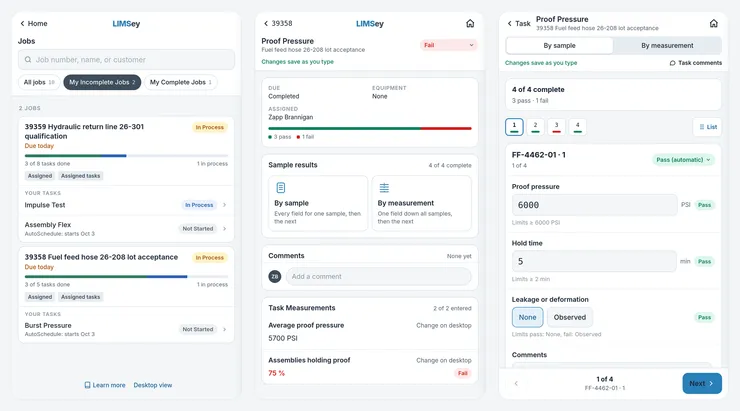Go back to Home in the Jobs panel
The width and height of the screenshot is (740, 411).
(x=34, y=24)
